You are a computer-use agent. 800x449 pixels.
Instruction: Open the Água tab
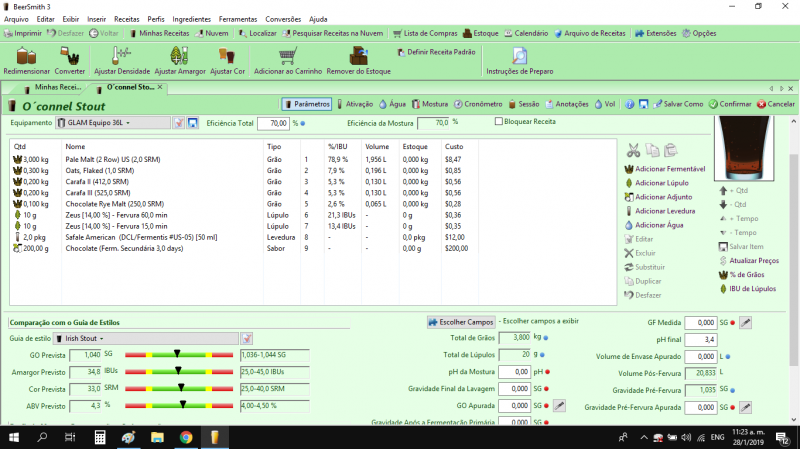(x=392, y=104)
